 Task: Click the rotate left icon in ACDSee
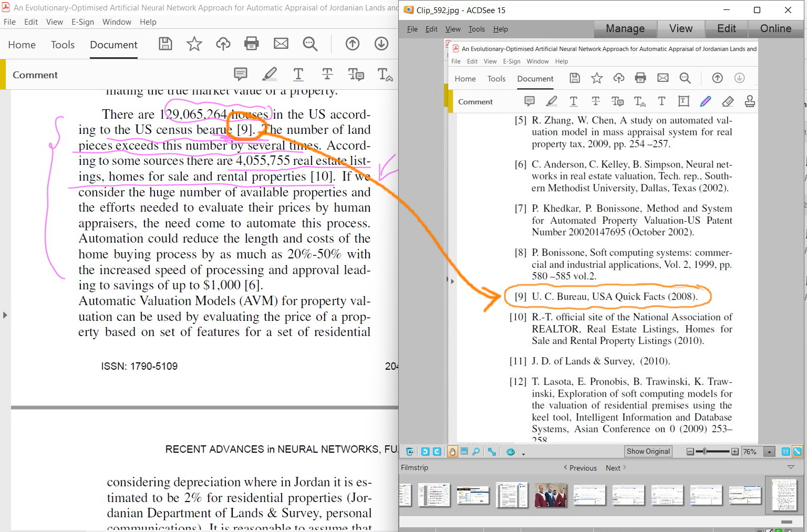tap(425, 452)
